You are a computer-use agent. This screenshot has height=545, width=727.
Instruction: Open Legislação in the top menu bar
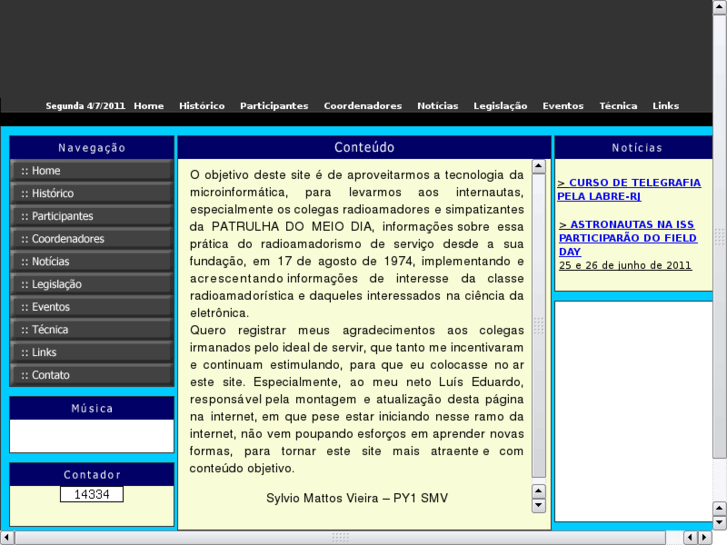coord(500,106)
